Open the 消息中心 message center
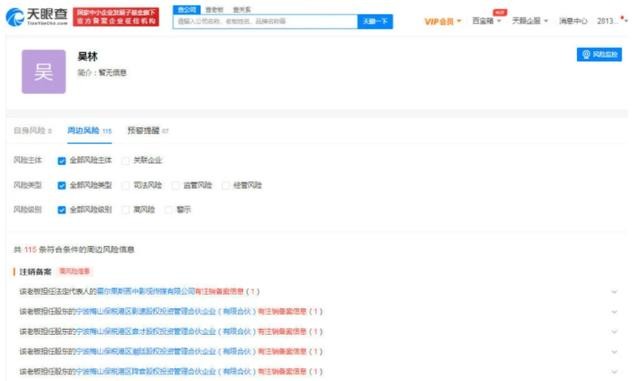This screenshot has width=640, height=381. tap(573, 20)
